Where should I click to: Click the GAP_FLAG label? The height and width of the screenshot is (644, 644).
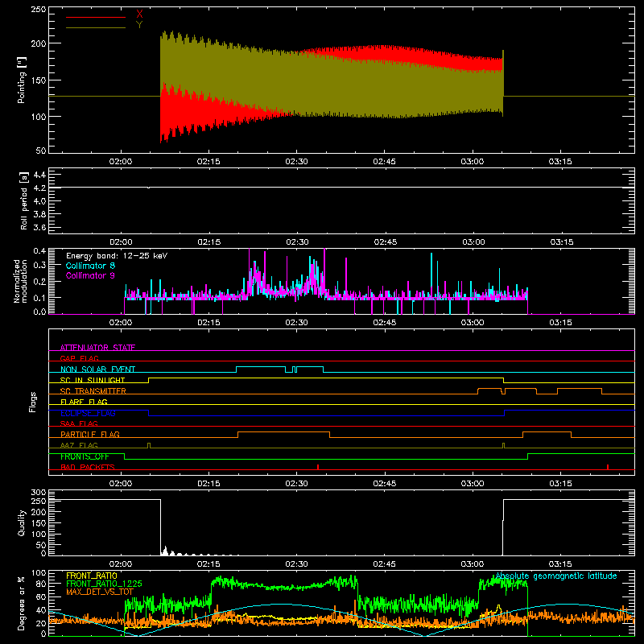click(79, 358)
